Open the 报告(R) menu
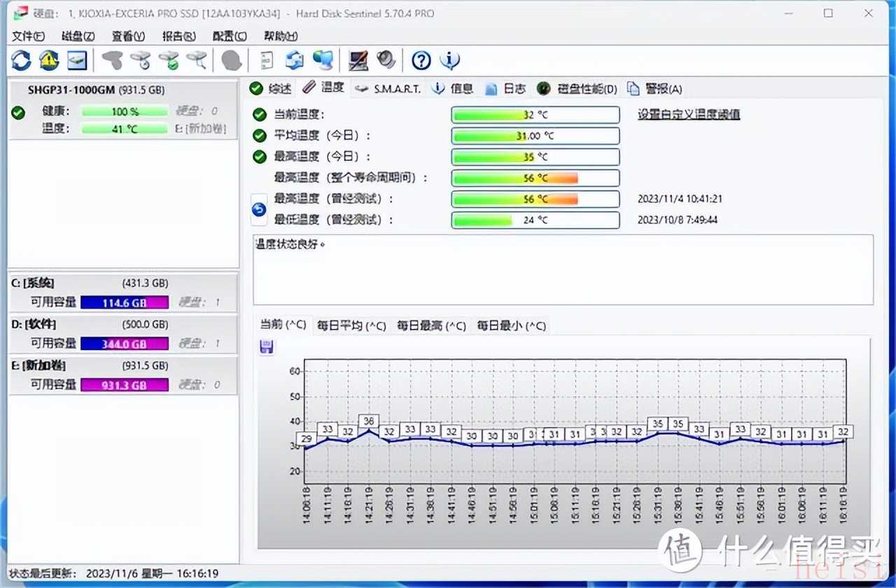 click(x=178, y=36)
